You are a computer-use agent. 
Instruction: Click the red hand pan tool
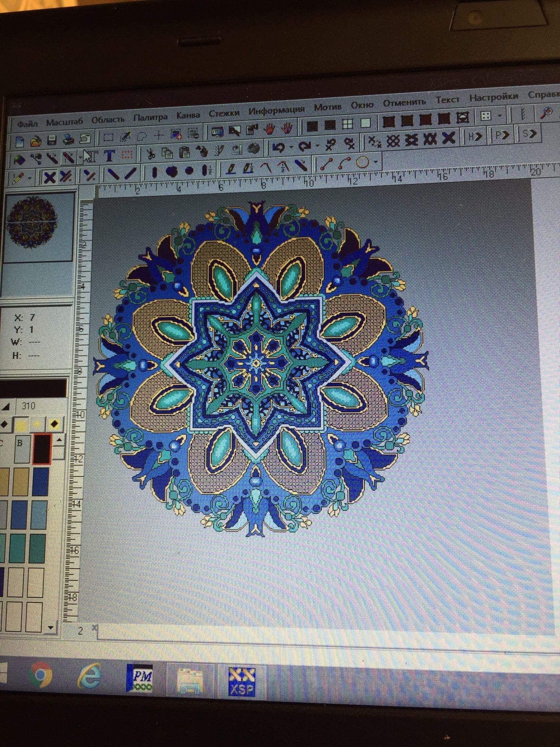[269, 129]
